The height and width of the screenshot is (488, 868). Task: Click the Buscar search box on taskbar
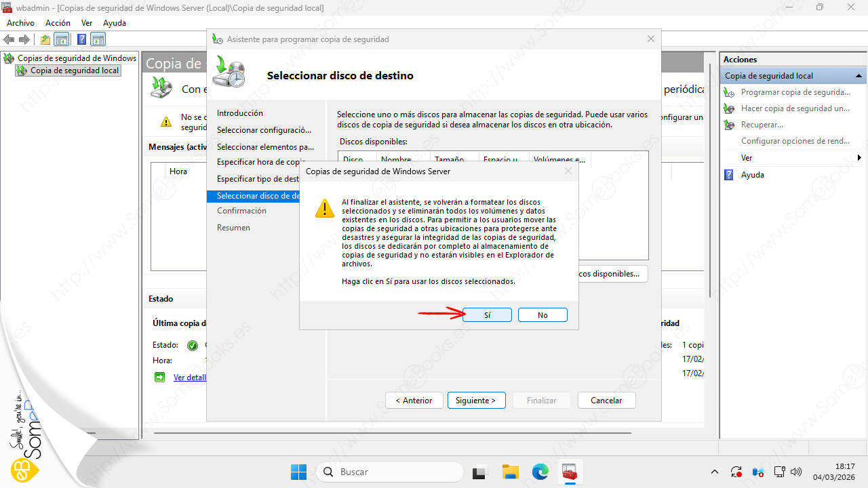point(390,472)
